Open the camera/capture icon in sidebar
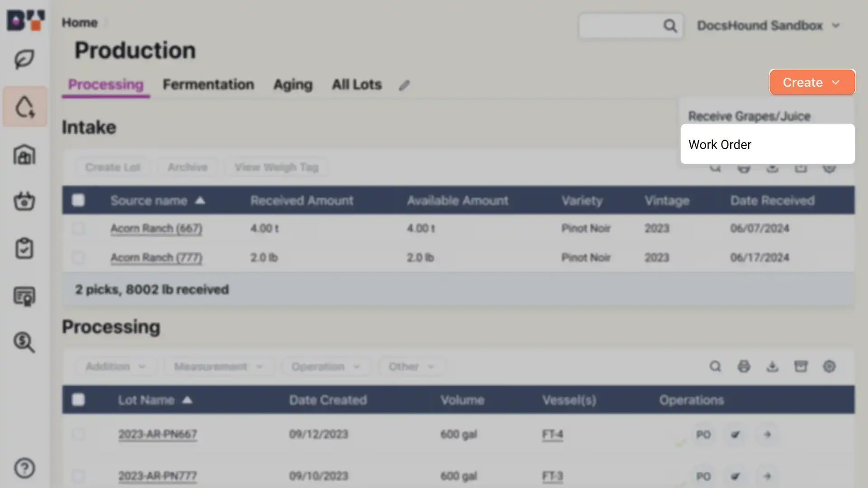The height and width of the screenshot is (488, 868). click(24, 201)
